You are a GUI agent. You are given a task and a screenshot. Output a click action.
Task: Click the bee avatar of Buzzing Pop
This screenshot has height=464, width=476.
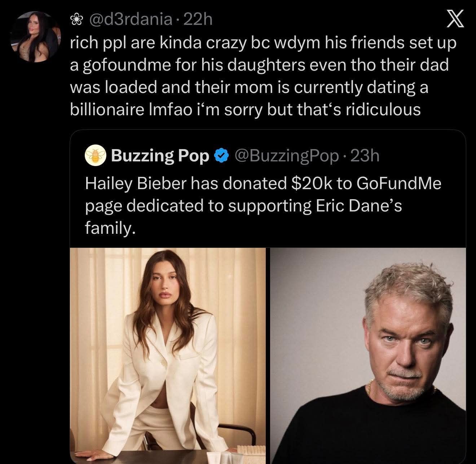pyautogui.click(x=94, y=155)
